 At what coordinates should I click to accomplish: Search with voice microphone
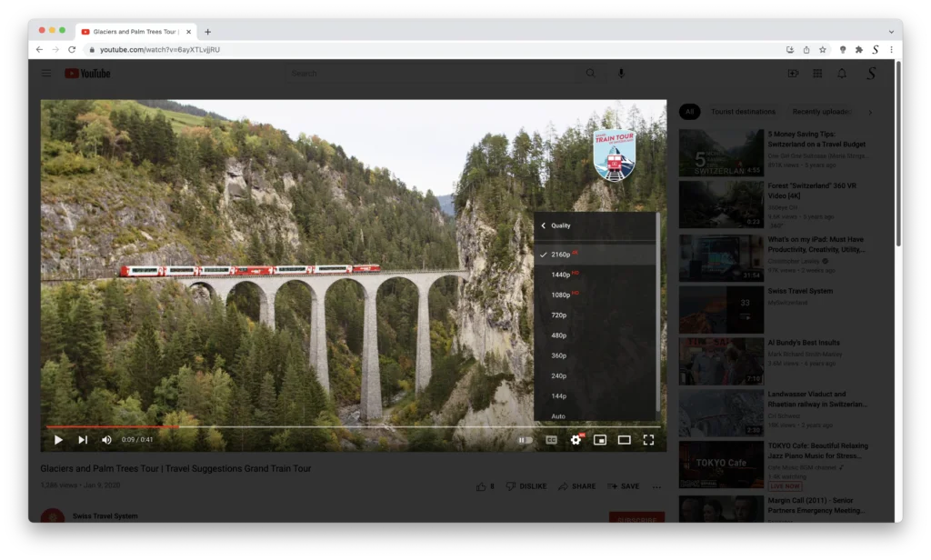[x=621, y=74]
